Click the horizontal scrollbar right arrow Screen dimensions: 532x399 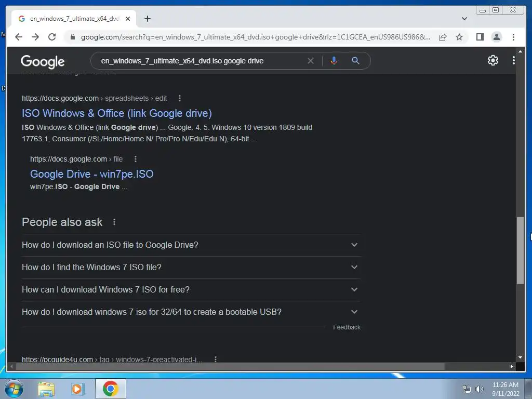pos(511,366)
